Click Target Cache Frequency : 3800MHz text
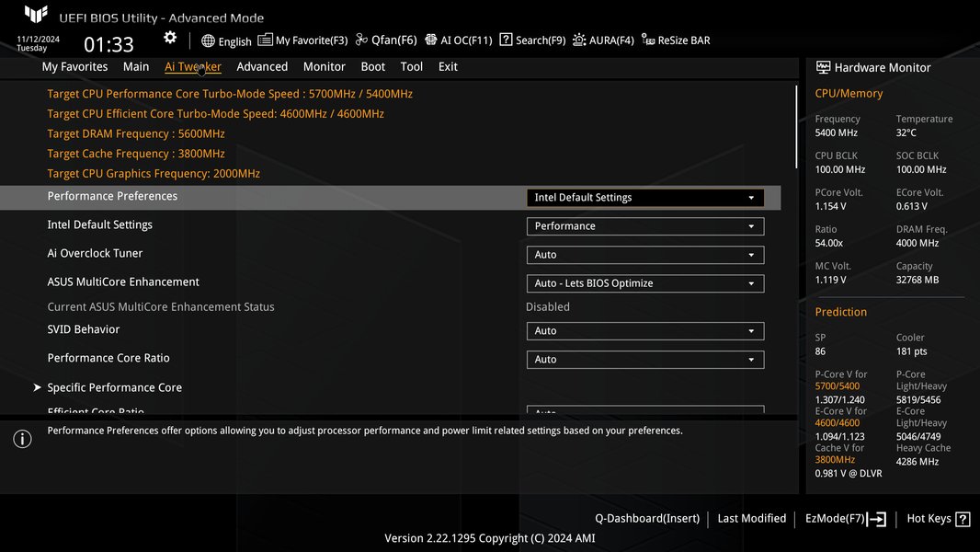 point(136,154)
